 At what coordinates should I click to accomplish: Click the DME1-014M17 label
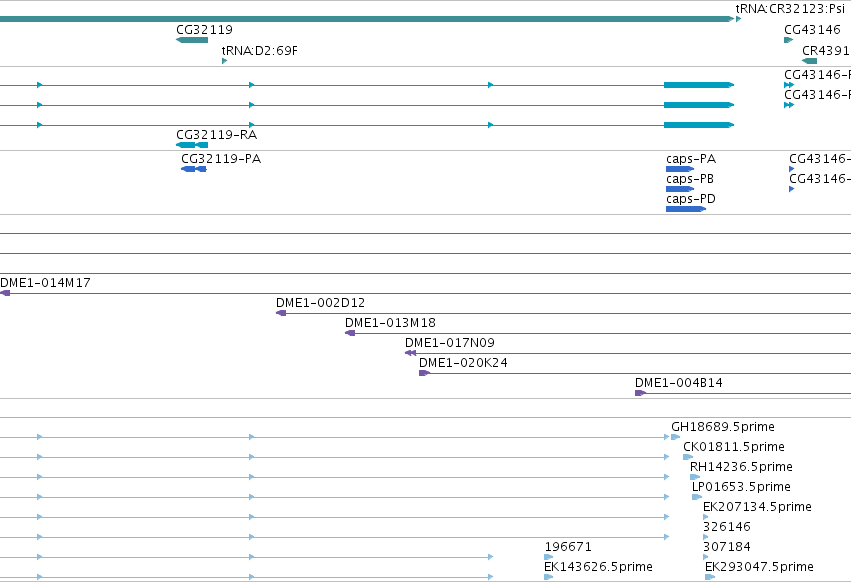coord(46,283)
